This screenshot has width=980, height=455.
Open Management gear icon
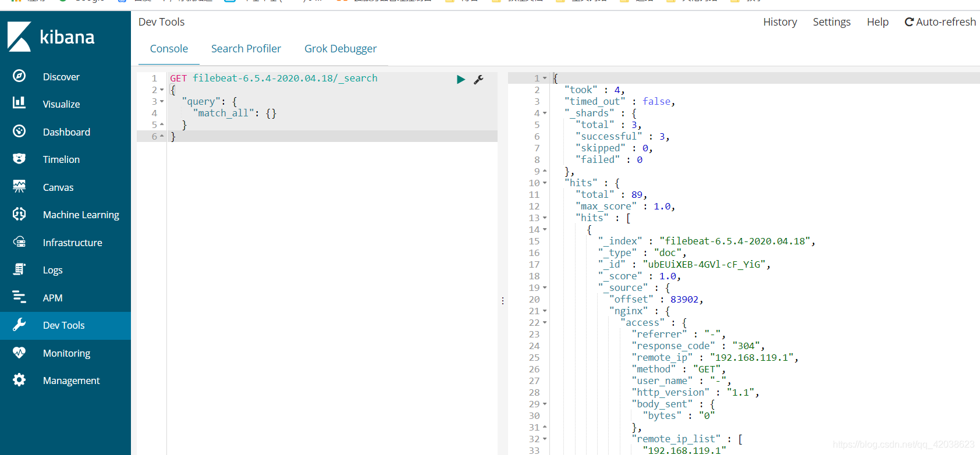[19, 380]
